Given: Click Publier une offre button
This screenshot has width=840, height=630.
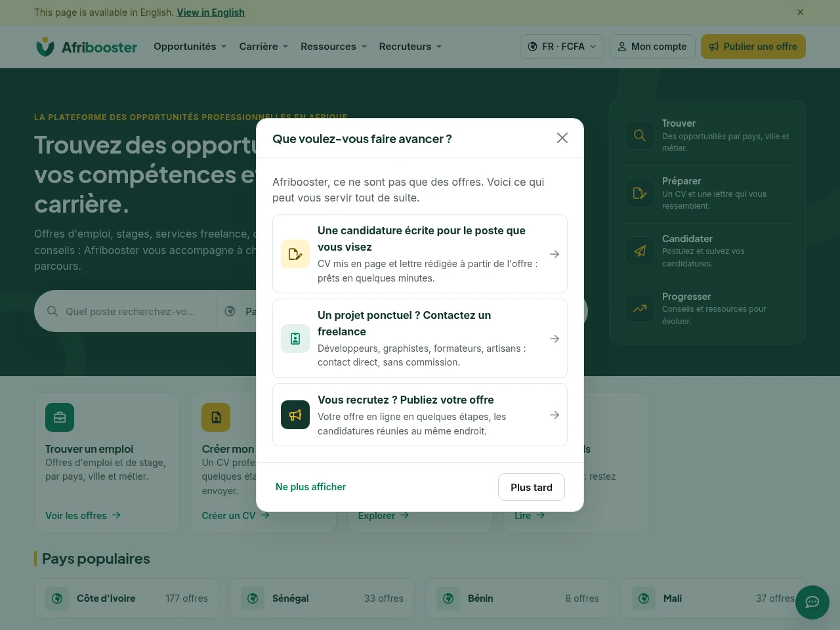Looking at the screenshot, I should click(753, 47).
